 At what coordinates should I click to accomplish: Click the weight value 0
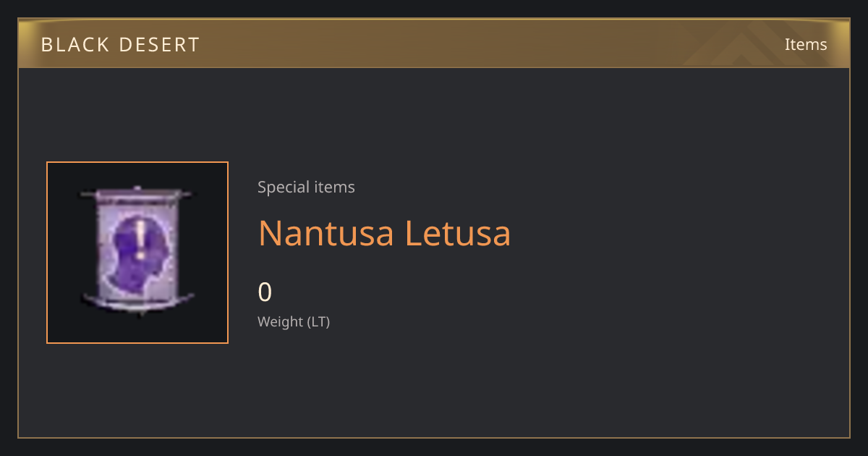pyautogui.click(x=265, y=292)
